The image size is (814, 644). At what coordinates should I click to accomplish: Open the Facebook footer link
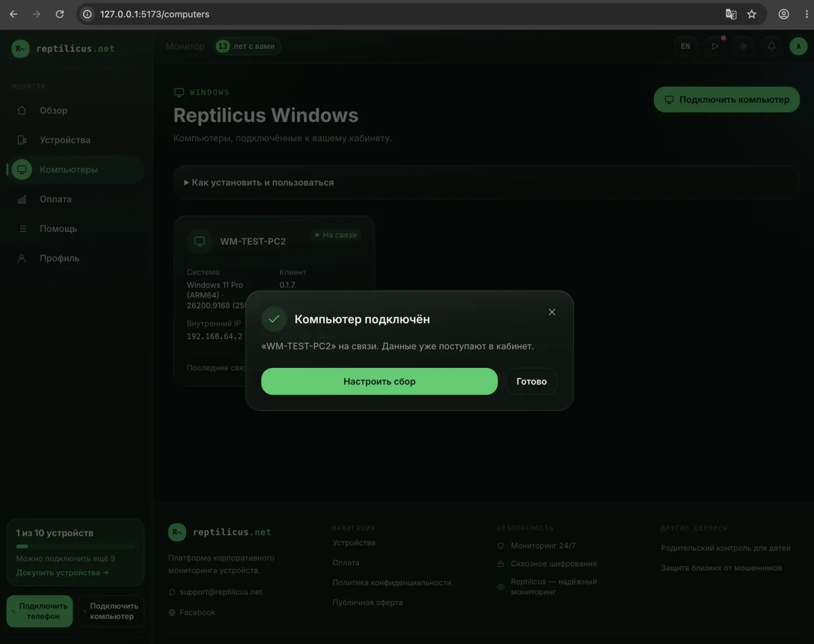click(x=197, y=612)
